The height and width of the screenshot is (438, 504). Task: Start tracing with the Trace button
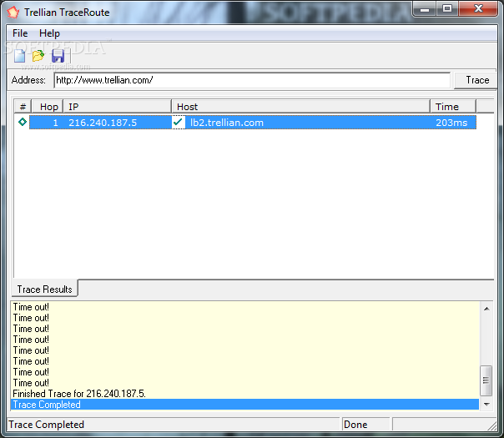click(477, 80)
